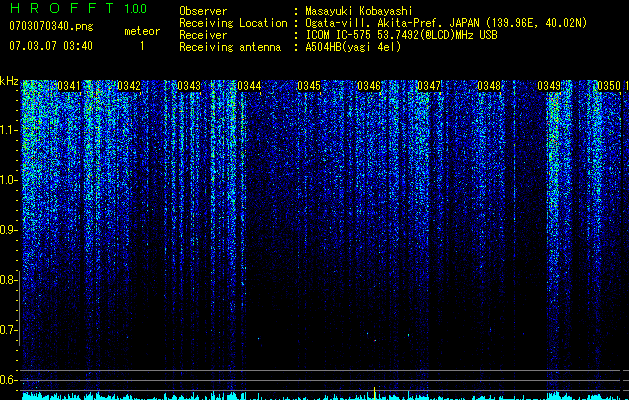
Task: Click the 0341 time marker
Action: pos(69,86)
